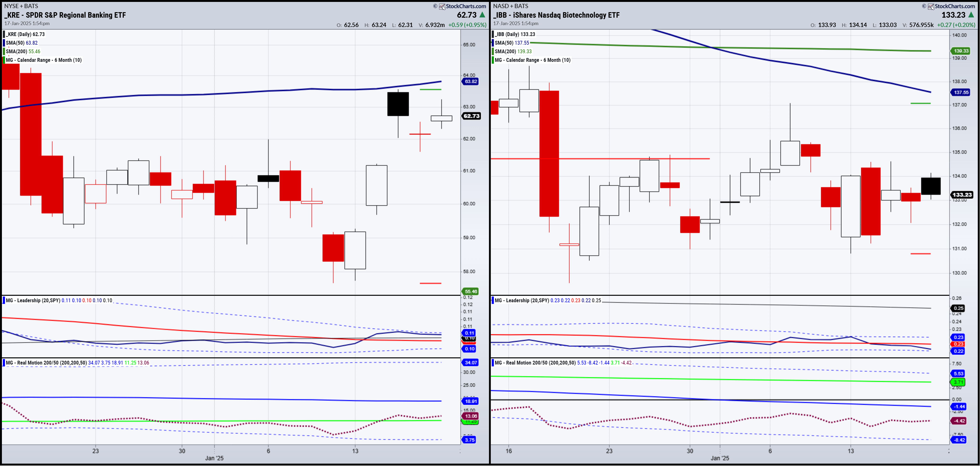Click the IBB low value 133.03
Screen dimensions: 980x466
point(888,25)
